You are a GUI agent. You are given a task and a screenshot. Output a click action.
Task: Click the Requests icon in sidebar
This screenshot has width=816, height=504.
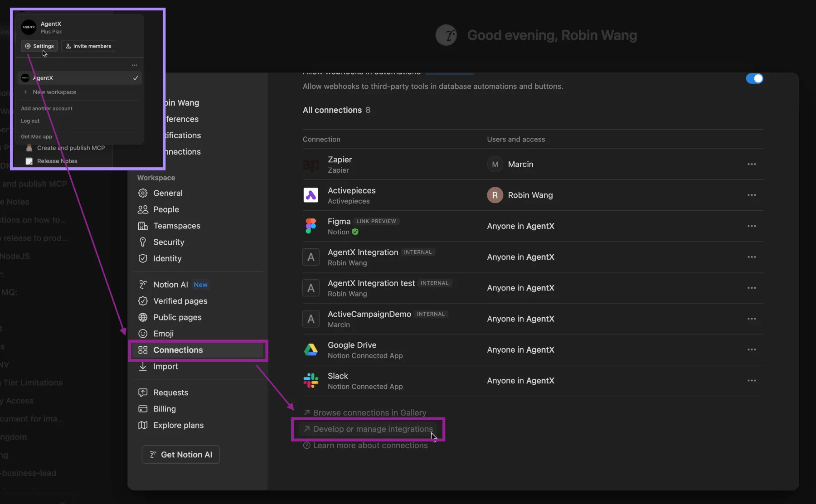(143, 393)
